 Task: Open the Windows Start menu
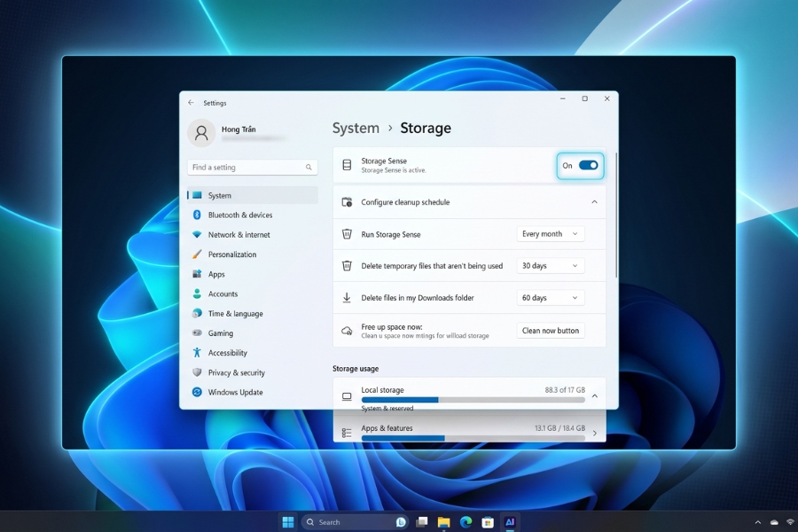click(x=288, y=522)
